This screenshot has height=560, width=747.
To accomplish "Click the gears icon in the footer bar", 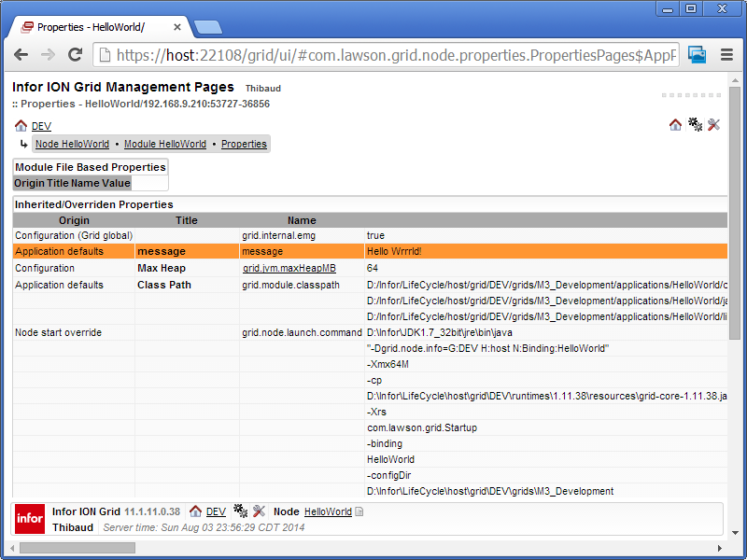I will pos(240,511).
